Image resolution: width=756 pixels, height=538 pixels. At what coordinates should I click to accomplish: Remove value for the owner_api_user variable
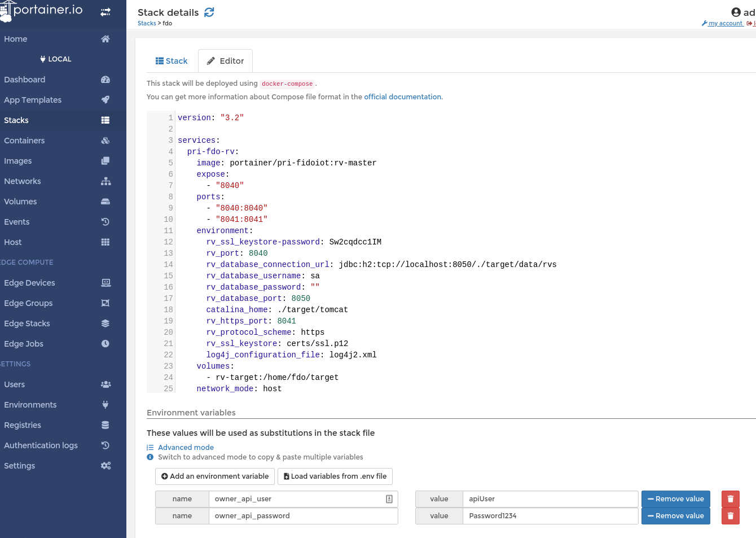click(676, 499)
